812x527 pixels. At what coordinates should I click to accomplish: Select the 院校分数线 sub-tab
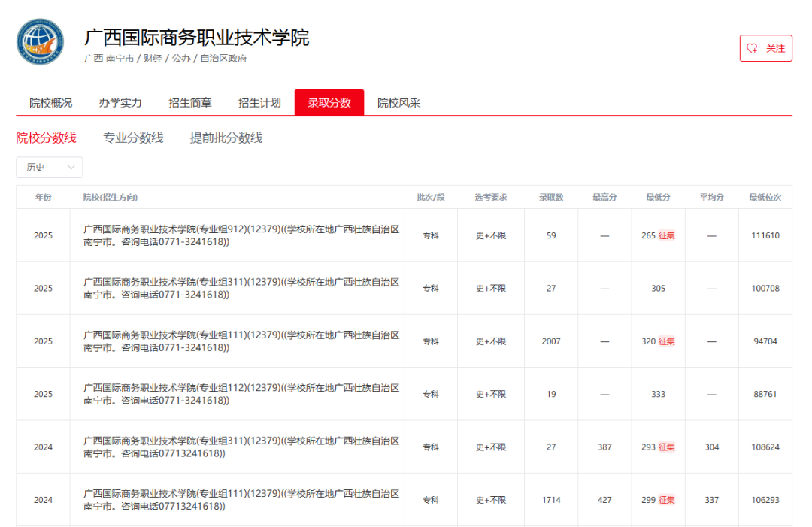point(46,138)
